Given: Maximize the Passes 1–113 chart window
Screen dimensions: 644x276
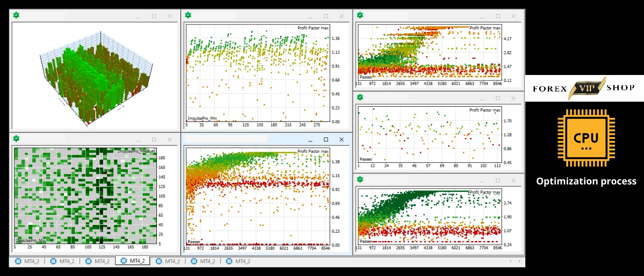Looking at the screenshot, I should [x=498, y=98].
